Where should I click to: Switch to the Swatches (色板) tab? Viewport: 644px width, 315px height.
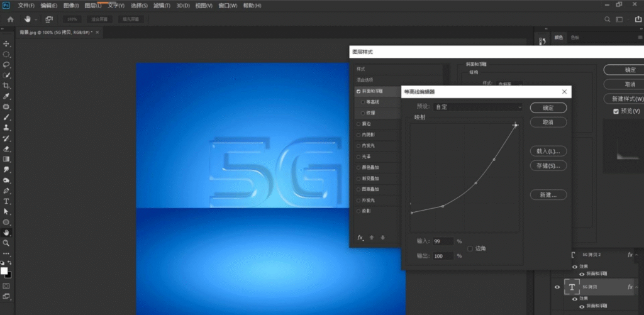pos(575,37)
